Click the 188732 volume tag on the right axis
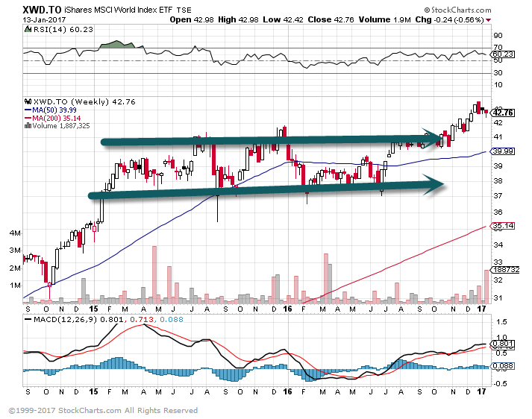The height and width of the screenshot is (419, 532). click(506, 269)
